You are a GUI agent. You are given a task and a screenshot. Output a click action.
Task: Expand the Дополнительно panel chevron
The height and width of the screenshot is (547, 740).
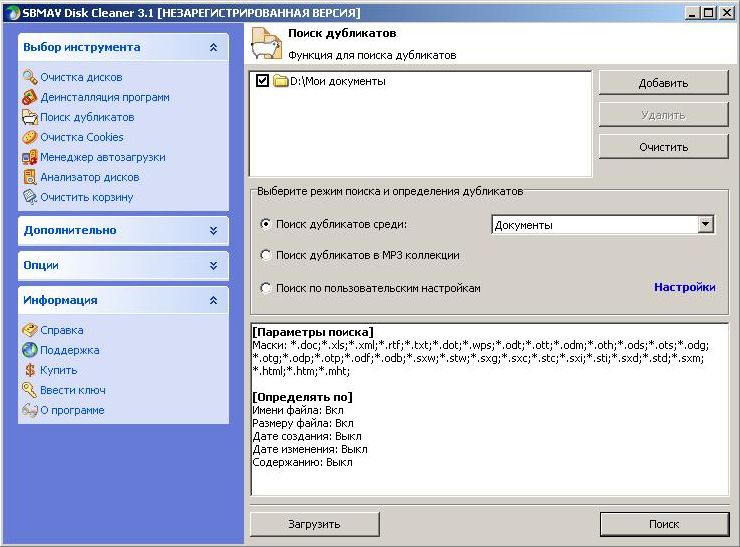click(x=213, y=230)
